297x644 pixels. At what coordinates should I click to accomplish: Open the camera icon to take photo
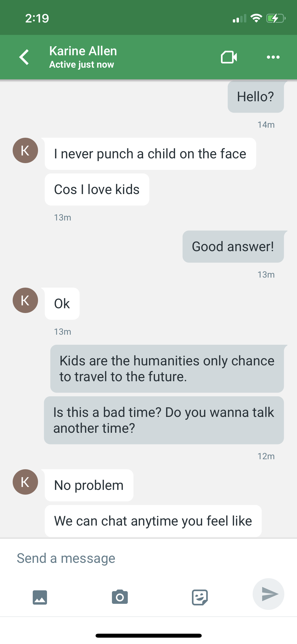point(120,597)
